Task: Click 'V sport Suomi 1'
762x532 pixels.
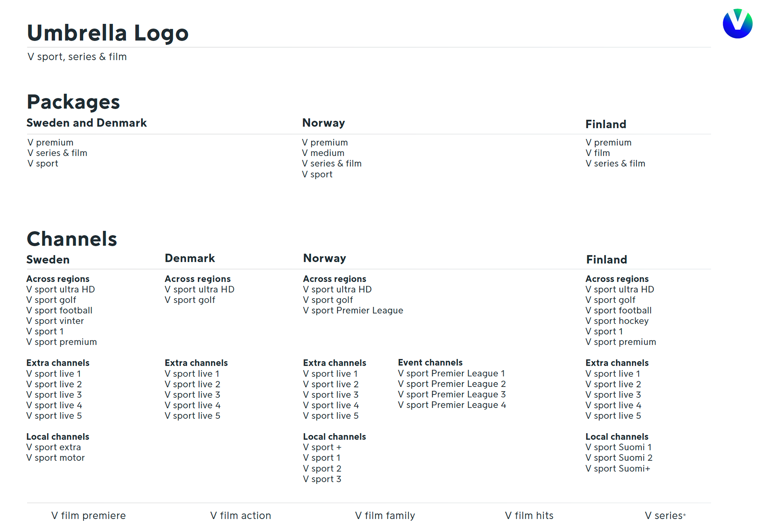Action: 618,447
